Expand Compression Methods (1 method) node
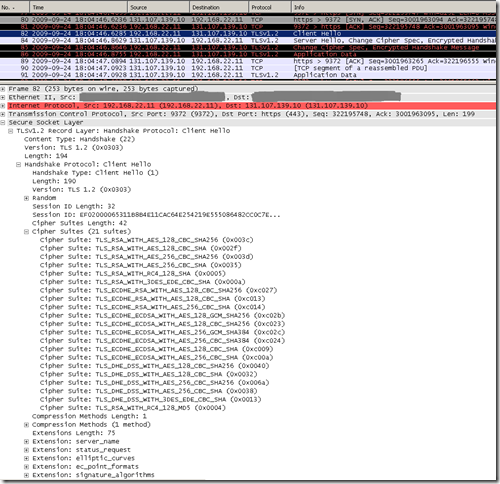Screen dimensions: 500x484 pyautogui.click(x=27, y=425)
